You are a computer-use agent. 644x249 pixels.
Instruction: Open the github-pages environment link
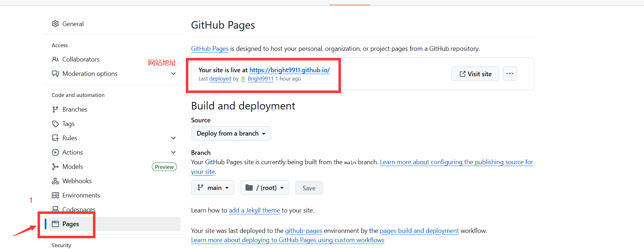[x=304, y=231]
